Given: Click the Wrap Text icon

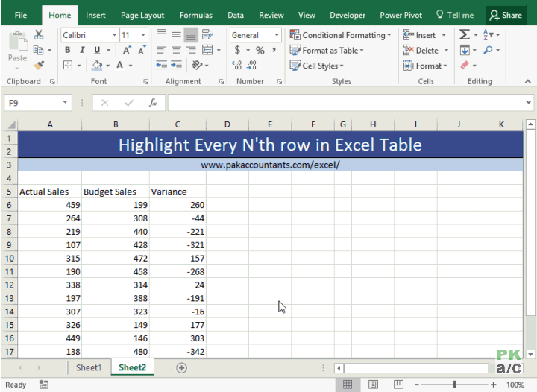Looking at the screenshot, I should (207, 34).
